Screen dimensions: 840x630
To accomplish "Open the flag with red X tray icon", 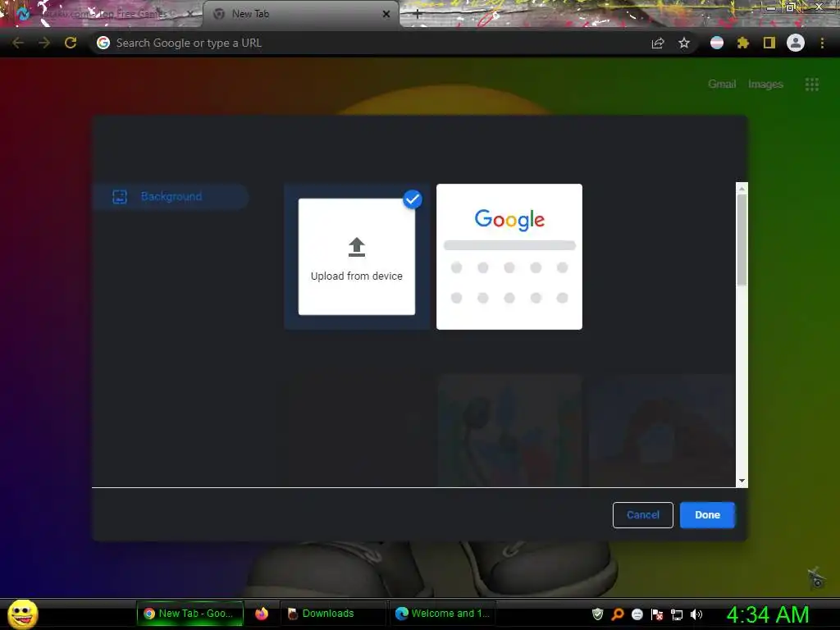I will pos(657,614).
